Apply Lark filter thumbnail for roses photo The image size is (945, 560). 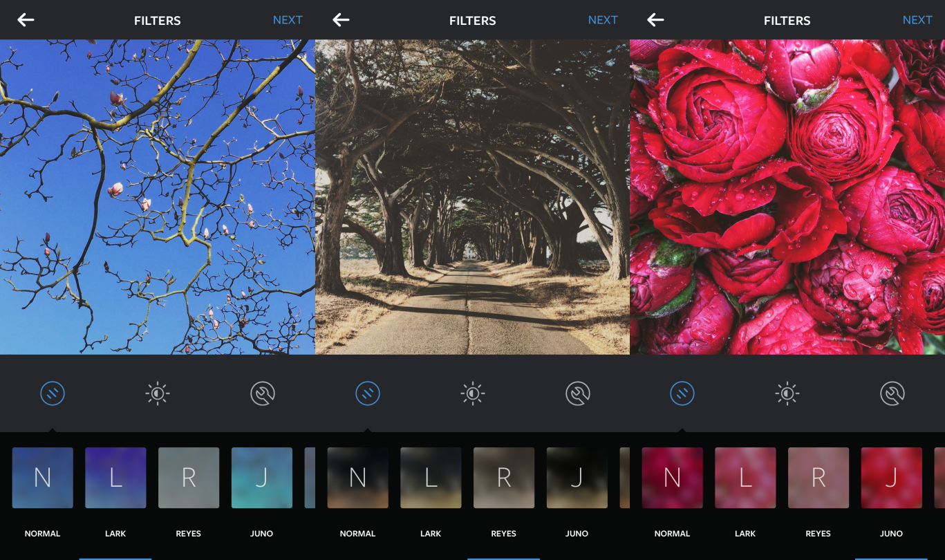pyautogui.click(x=745, y=478)
